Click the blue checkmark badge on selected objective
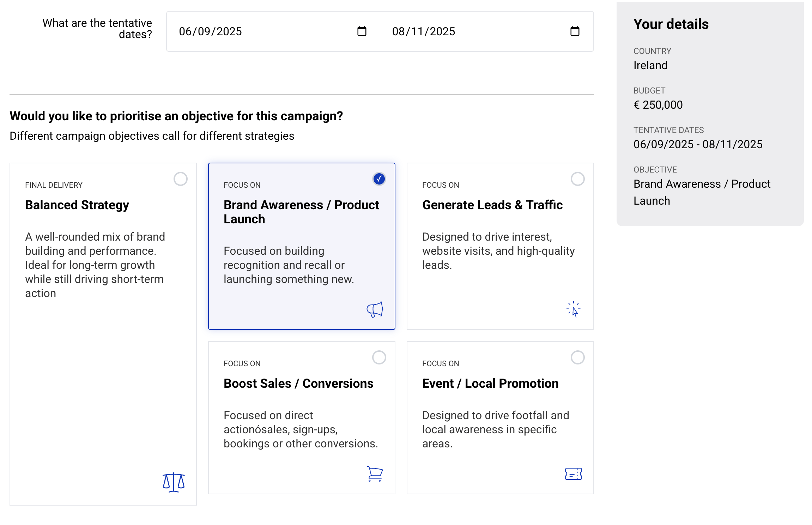The width and height of the screenshot is (812, 525). 379,179
